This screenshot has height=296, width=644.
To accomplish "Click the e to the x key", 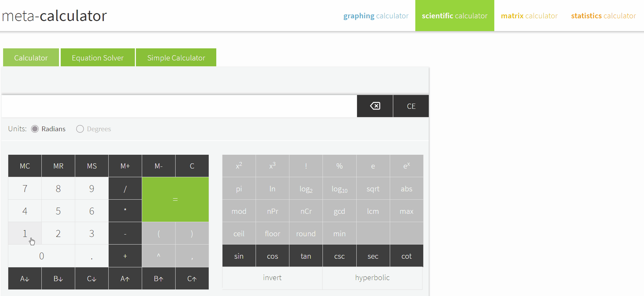I will click(x=407, y=166).
